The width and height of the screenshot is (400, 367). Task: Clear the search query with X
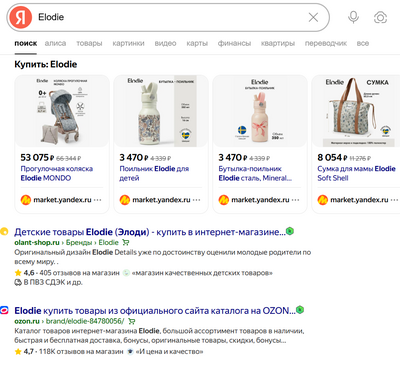click(313, 17)
